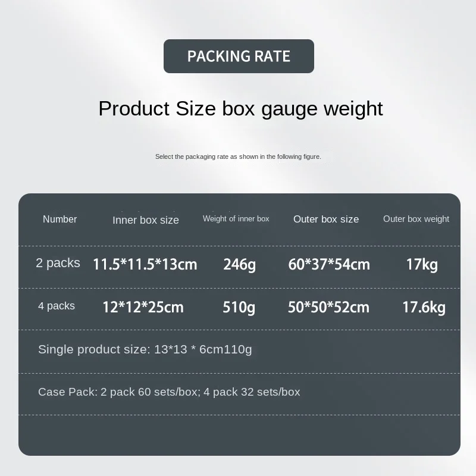This screenshot has width=476, height=476.
Task: Choose the Outer box size column header
Action: pyautogui.click(x=326, y=219)
